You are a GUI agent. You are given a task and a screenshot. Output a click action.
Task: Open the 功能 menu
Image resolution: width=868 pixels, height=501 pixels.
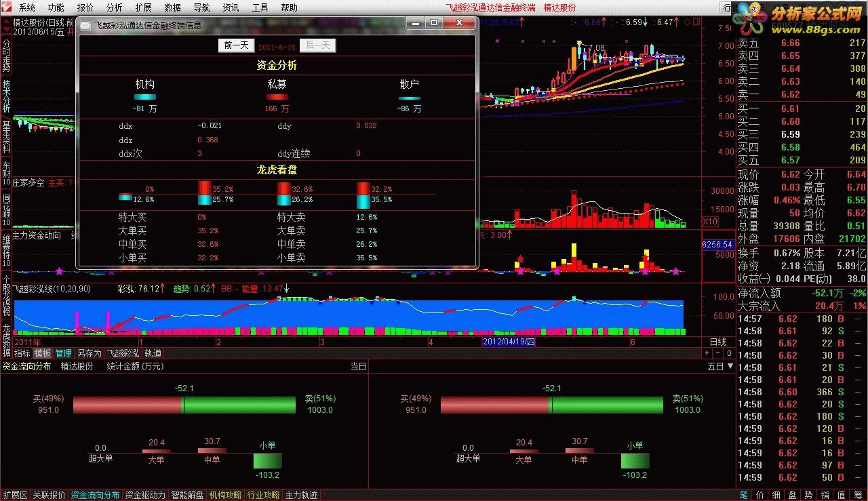[56, 7]
